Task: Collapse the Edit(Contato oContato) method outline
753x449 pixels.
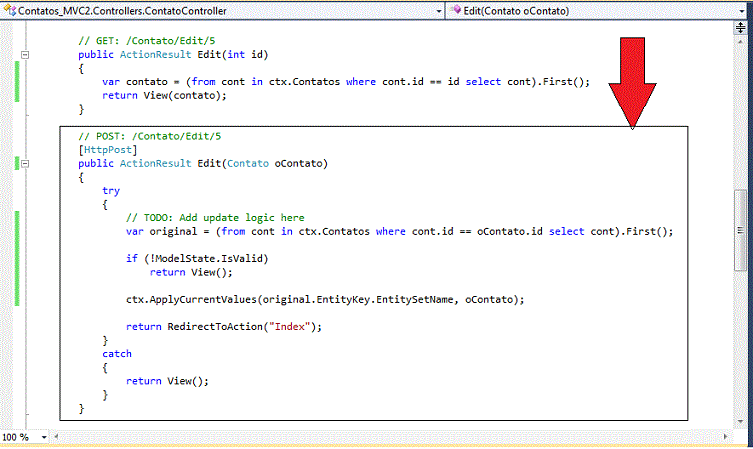Action: [25, 164]
